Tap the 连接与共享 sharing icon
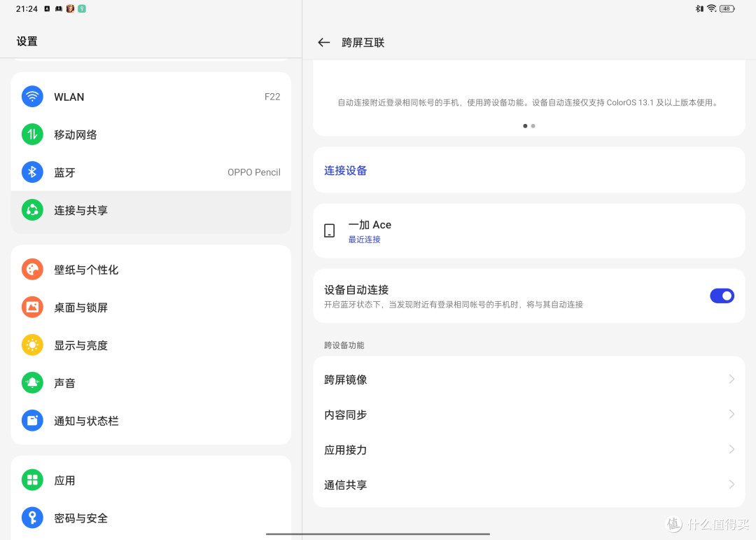756x540 pixels. coord(32,210)
